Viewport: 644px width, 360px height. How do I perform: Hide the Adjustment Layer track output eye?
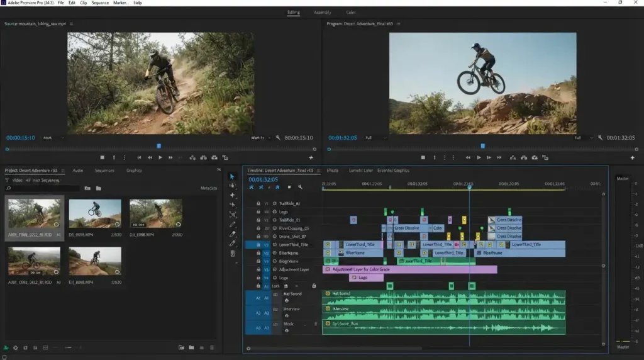pyautogui.click(x=275, y=269)
